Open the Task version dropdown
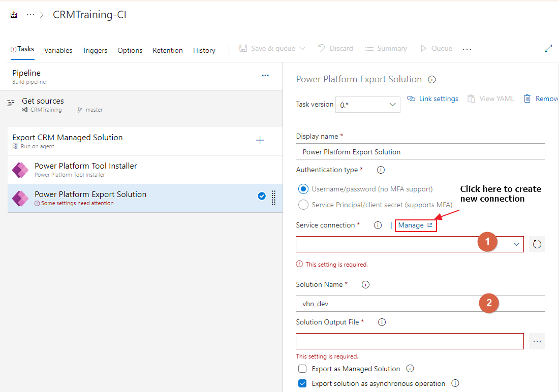This screenshot has height=392, width=559. (367, 105)
